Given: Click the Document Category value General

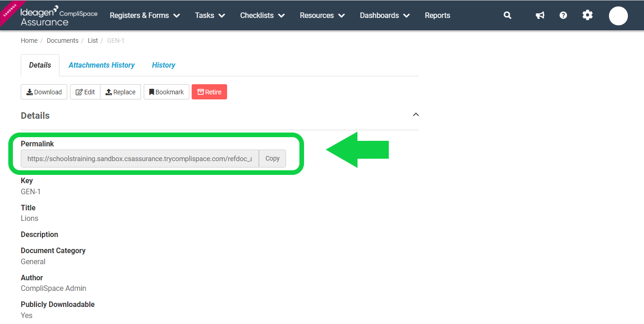Looking at the screenshot, I should click(33, 261).
